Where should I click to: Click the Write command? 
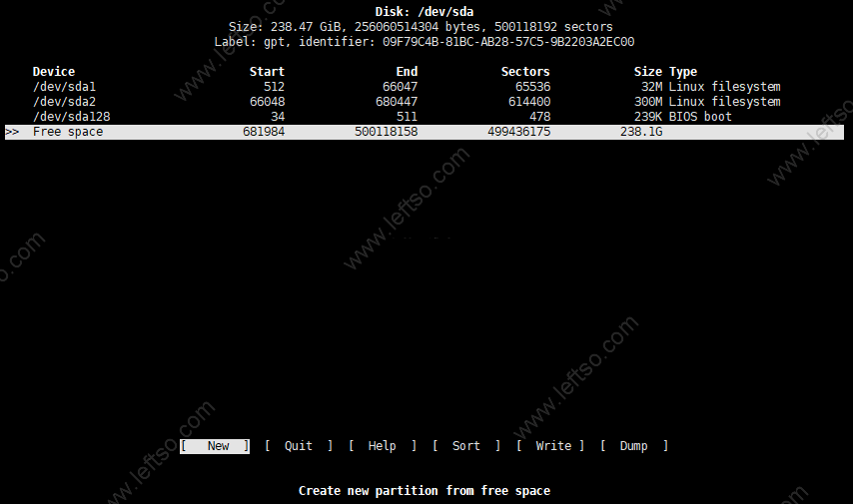click(553, 446)
